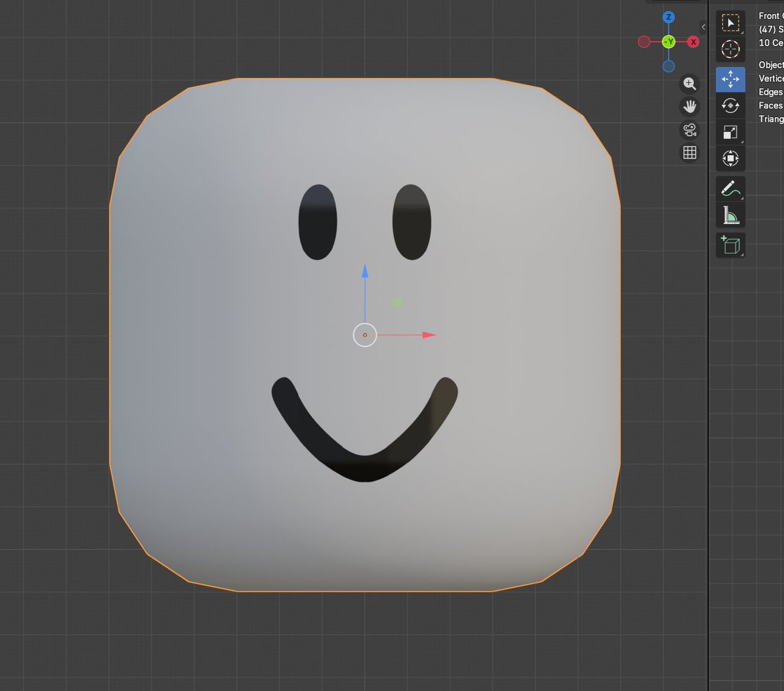
Task: Click the hand pan view button
Action: coord(689,107)
